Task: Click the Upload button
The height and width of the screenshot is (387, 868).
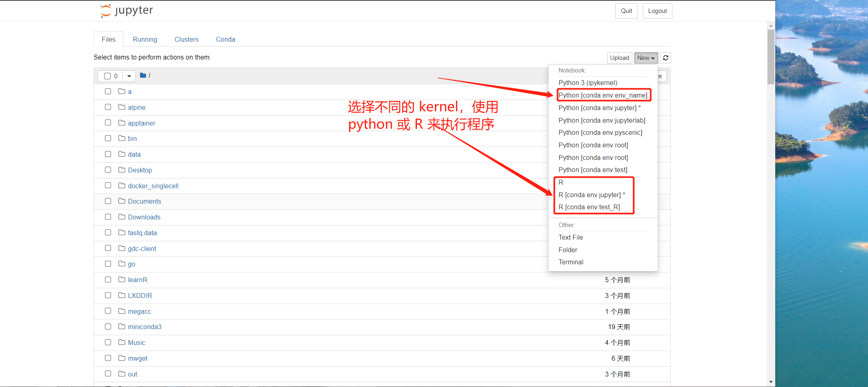Action: [x=619, y=58]
